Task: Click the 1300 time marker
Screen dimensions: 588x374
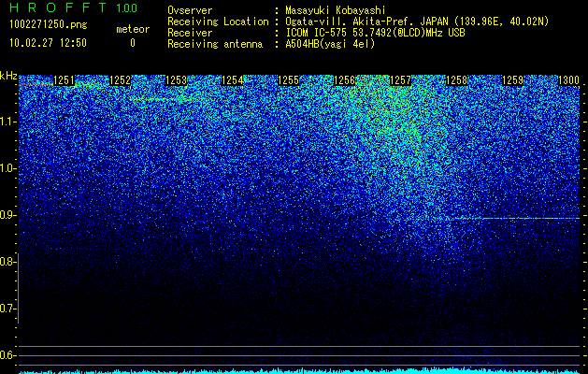Action: tap(569, 80)
